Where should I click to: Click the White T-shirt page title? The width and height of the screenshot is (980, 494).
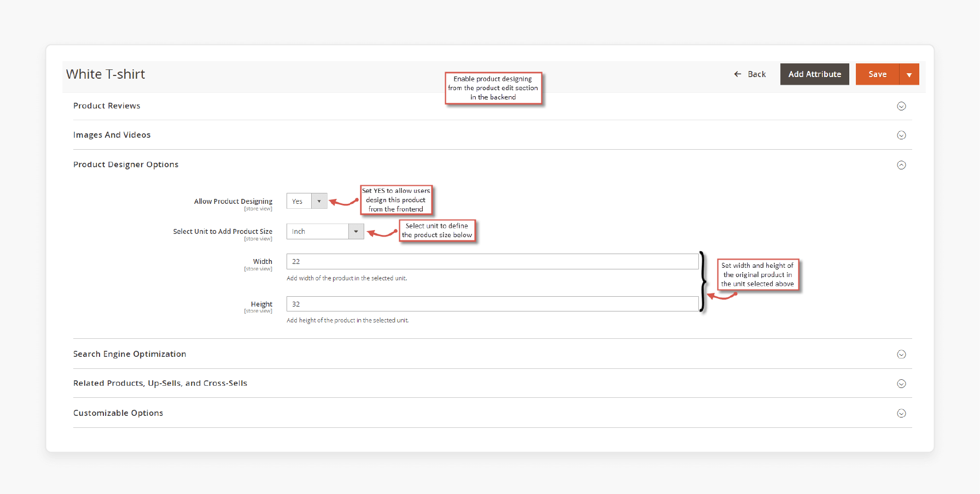106,74
